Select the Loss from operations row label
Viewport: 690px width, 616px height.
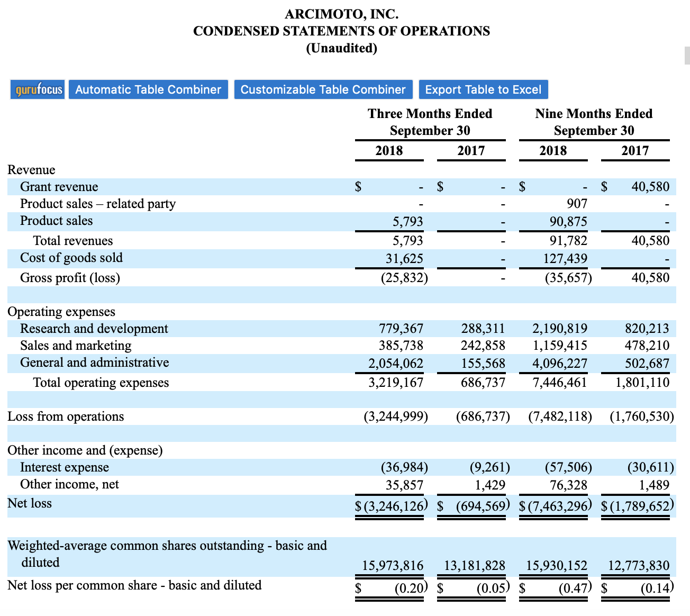(x=66, y=416)
